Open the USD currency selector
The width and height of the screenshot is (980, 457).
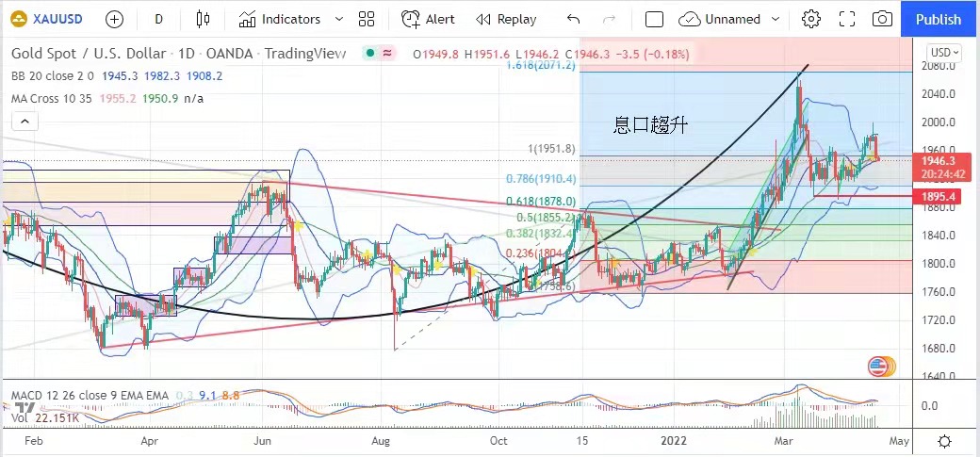(x=944, y=53)
